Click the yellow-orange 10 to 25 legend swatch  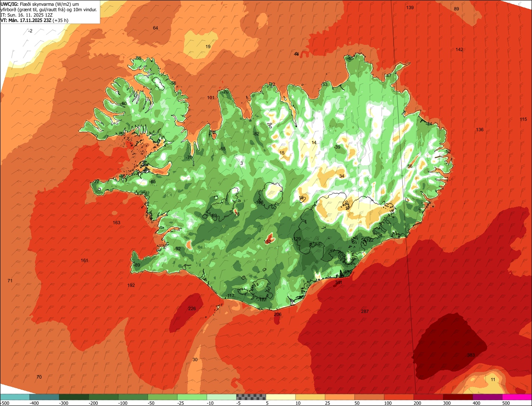[x=310, y=396]
